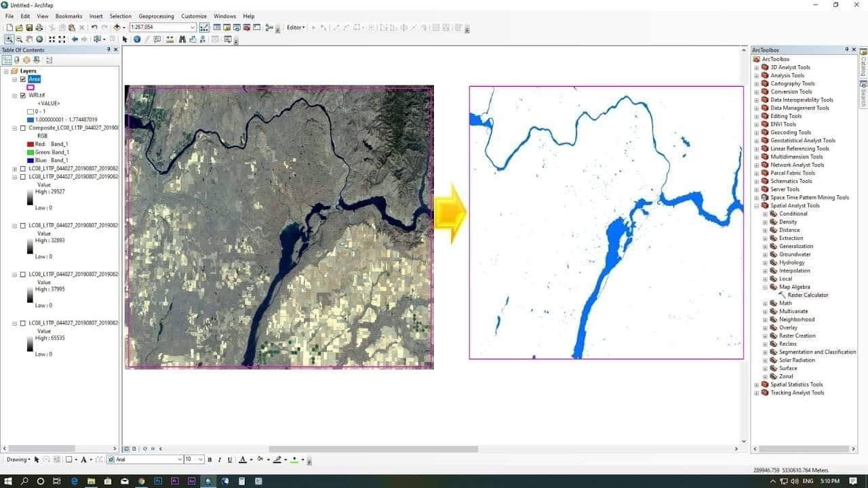The height and width of the screenshot is (488, 868).
Task: Select the Pan hand tool
Action: tap(29, 39)
